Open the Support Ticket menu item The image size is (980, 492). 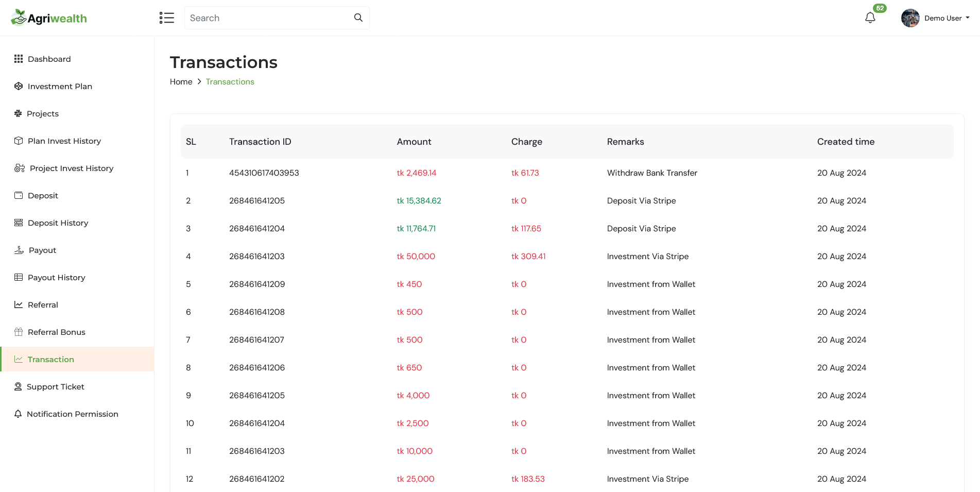click(x=56, y=386)
